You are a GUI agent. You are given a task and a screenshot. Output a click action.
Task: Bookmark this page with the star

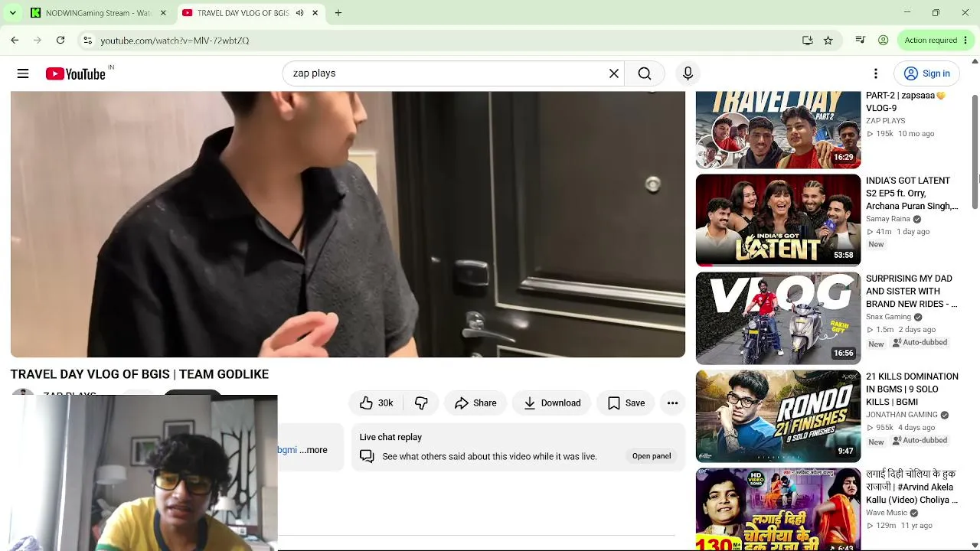pyautogui.click(x=828, y=40)
